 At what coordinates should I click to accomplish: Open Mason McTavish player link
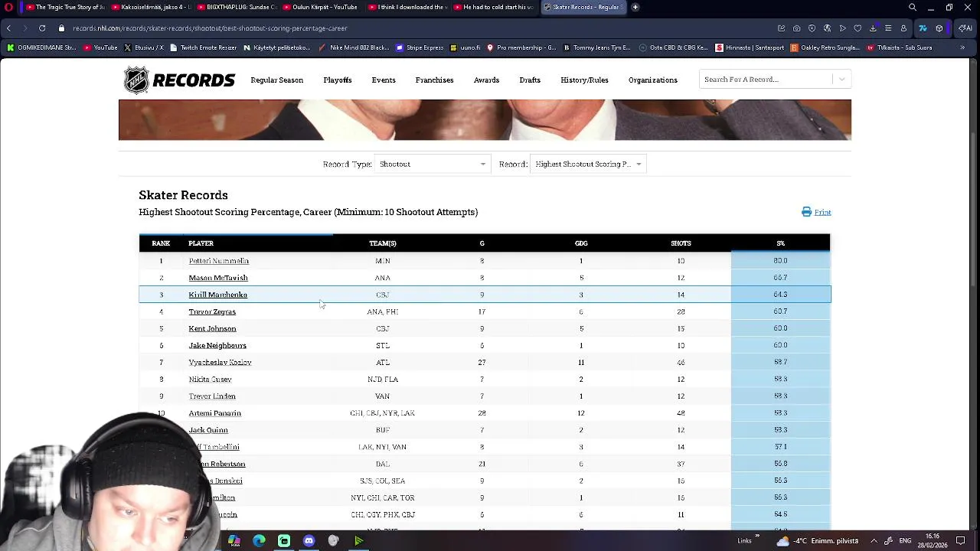218,278
